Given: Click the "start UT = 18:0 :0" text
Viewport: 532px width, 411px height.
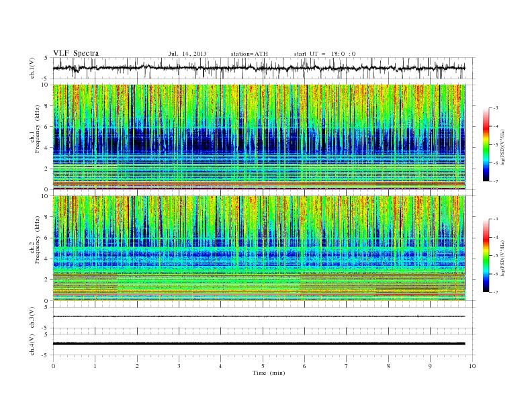Looking at the screenshot, I should coord(324,54).
